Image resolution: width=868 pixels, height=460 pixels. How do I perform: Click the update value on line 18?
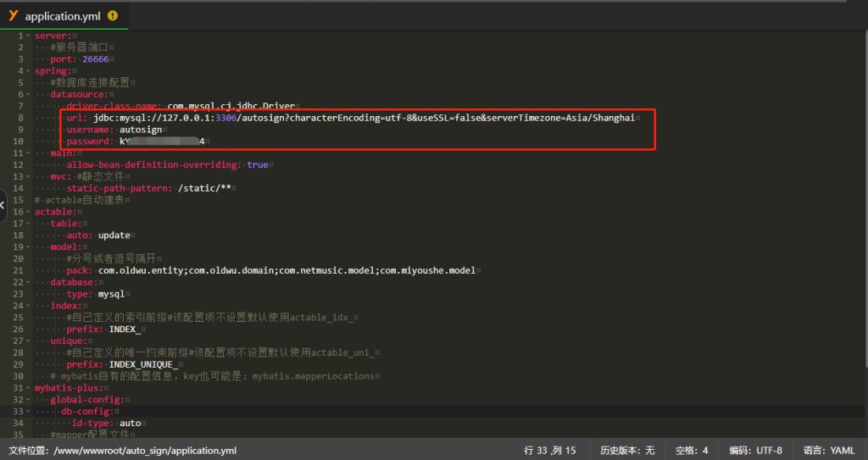pyautogui.click(x=114, y=236)
